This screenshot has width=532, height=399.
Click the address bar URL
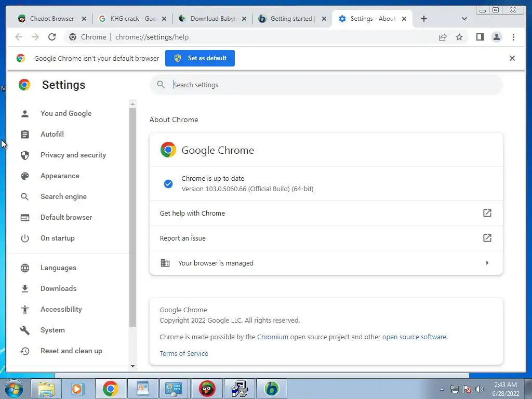152,37
